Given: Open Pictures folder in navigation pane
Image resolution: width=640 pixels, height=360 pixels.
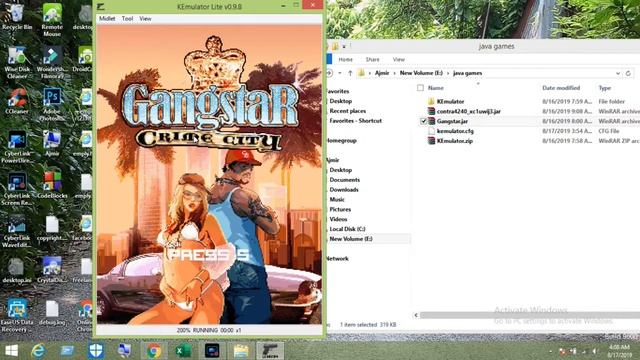Looking at the screenshot, I should [x=340, y=209].
